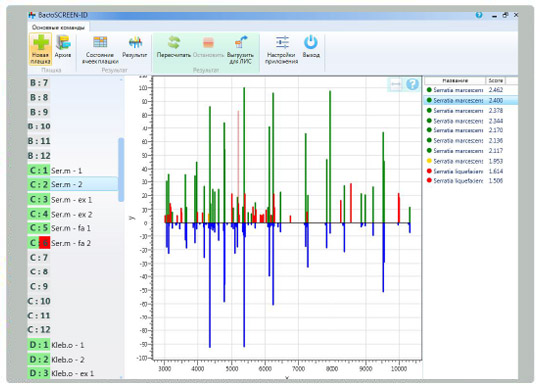The width and height of the screenshot is (540, 388).
Task: Select well D:1 Kleb.o - 1
Action: coord(73,345)
